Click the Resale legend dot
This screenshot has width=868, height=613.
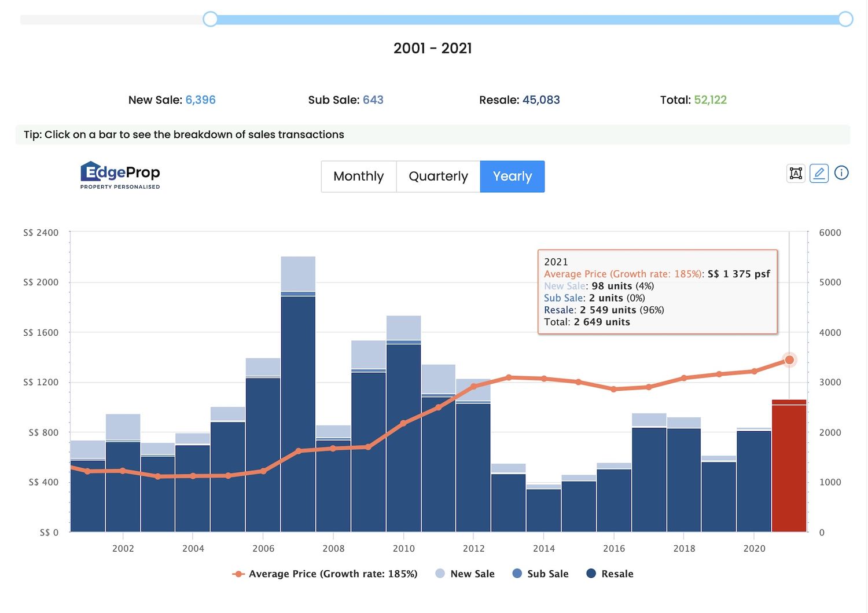(591, 574)
